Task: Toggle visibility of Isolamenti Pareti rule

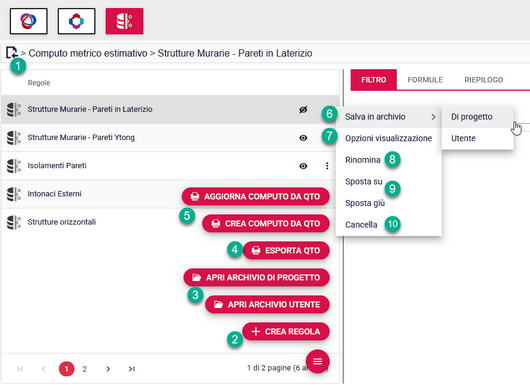Action: point(303,166)
